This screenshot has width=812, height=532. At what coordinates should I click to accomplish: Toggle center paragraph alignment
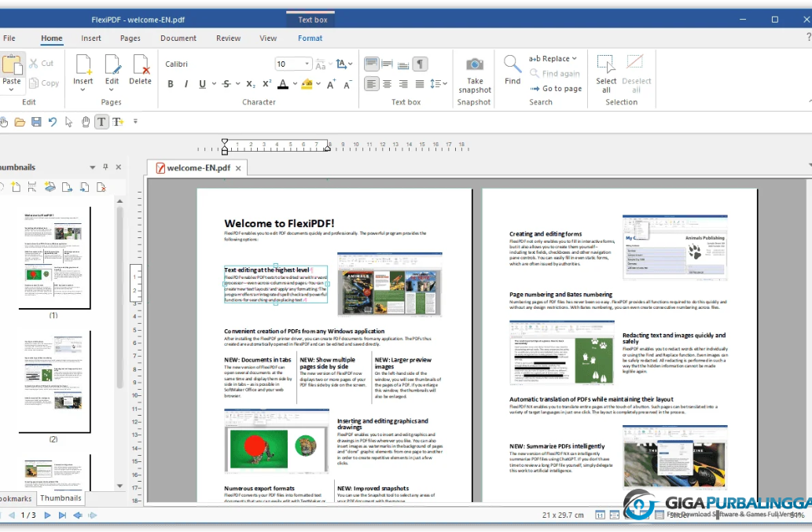[x=387, y=84]
